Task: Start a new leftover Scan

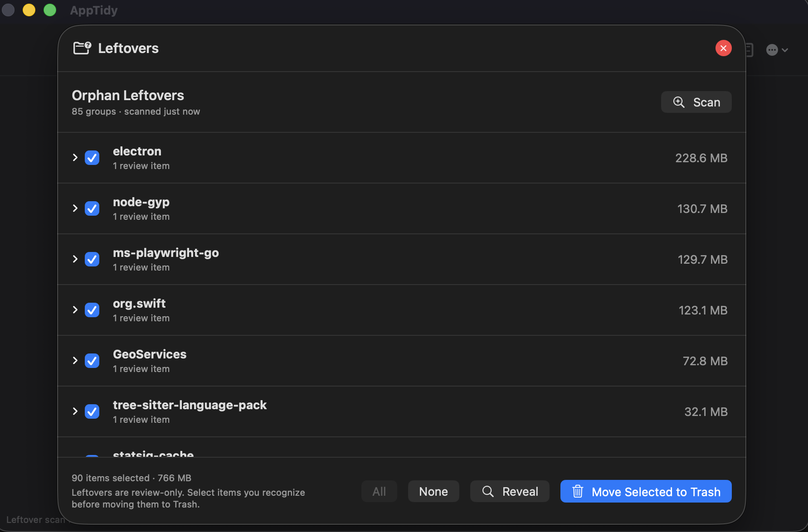Action: pyautogui.click(x=696, y=102)
